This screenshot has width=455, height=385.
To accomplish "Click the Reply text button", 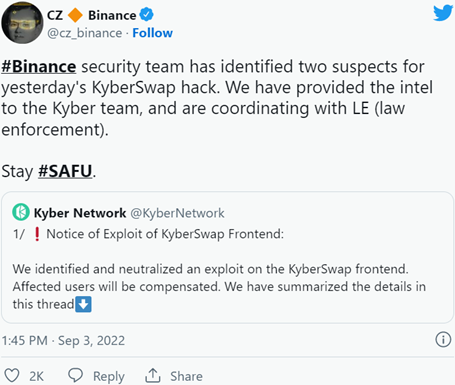I will [109, 376].
